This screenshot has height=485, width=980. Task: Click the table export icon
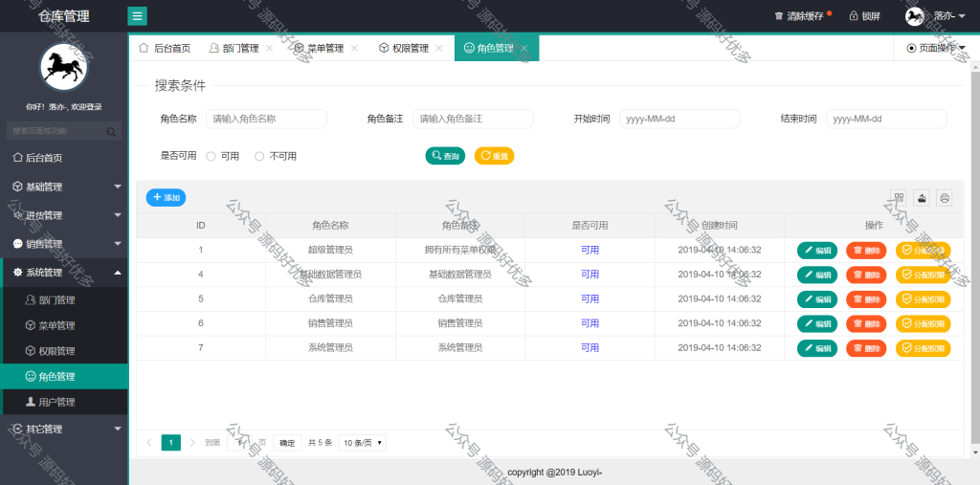[922, 198]
